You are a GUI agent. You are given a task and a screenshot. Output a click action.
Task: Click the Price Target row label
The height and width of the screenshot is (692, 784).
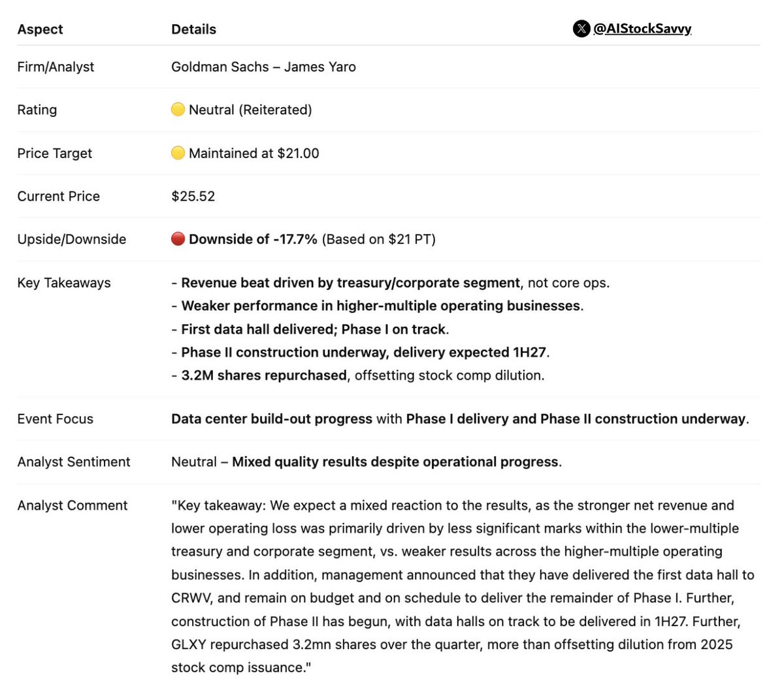pyautogui.click(x=54, y=154)
